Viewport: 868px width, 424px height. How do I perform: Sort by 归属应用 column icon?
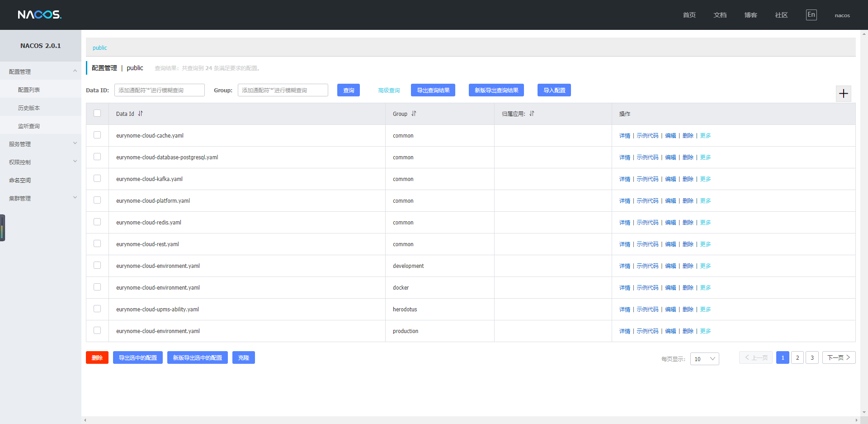(x=532, y=114)
